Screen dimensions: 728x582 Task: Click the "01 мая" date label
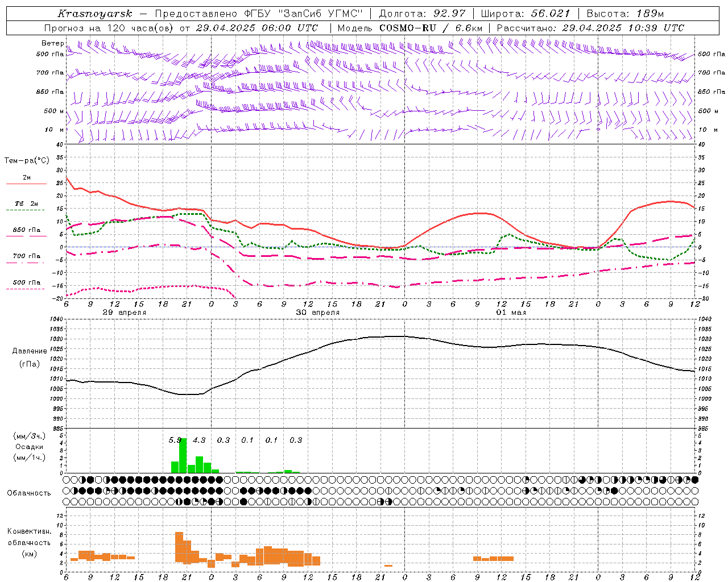(x=511, y=313)
